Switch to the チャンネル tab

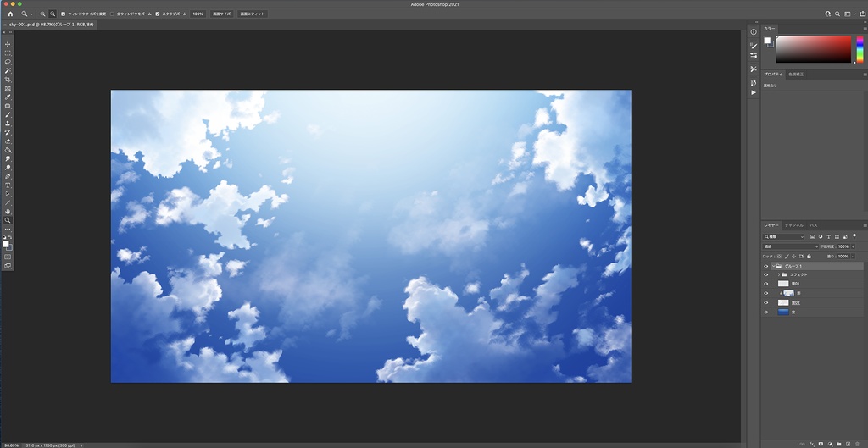[x=793, y=225]
